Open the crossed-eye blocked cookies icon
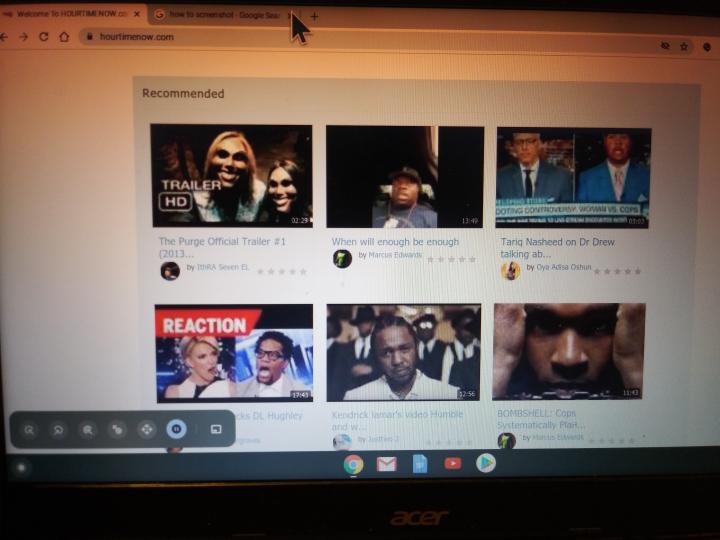The height and width of the screenshot is (540, 720). tap(665, 46)
